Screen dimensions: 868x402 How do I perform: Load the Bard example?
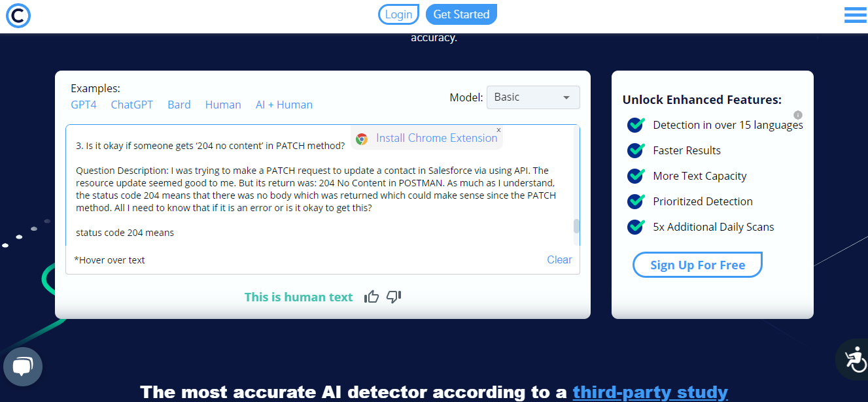179,105
